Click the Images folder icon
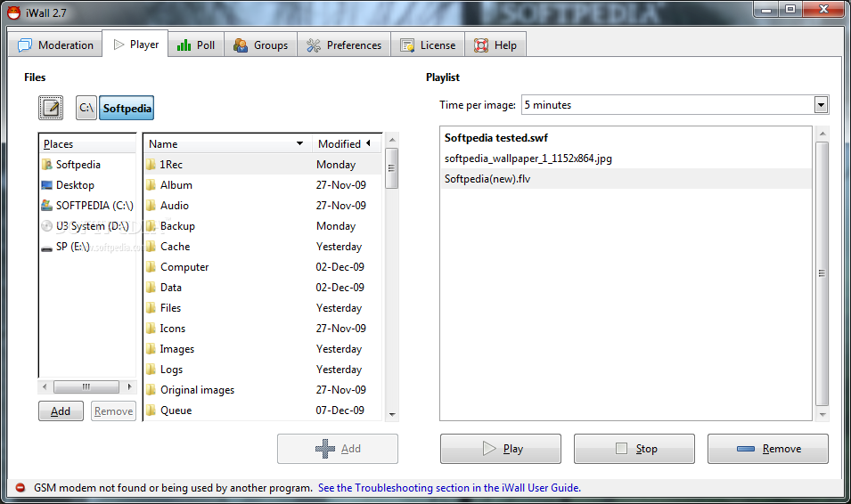This screenshot has height=504, width=851. click(151, 349)
